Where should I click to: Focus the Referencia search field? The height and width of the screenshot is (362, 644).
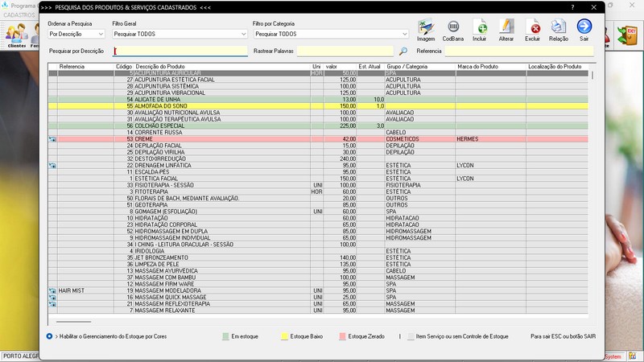point(519,51)
